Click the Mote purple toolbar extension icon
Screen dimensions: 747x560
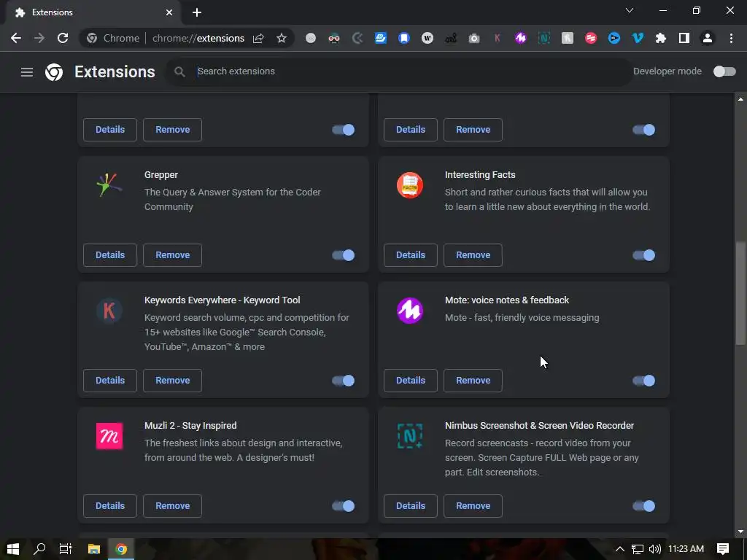(x=521, y=38)
